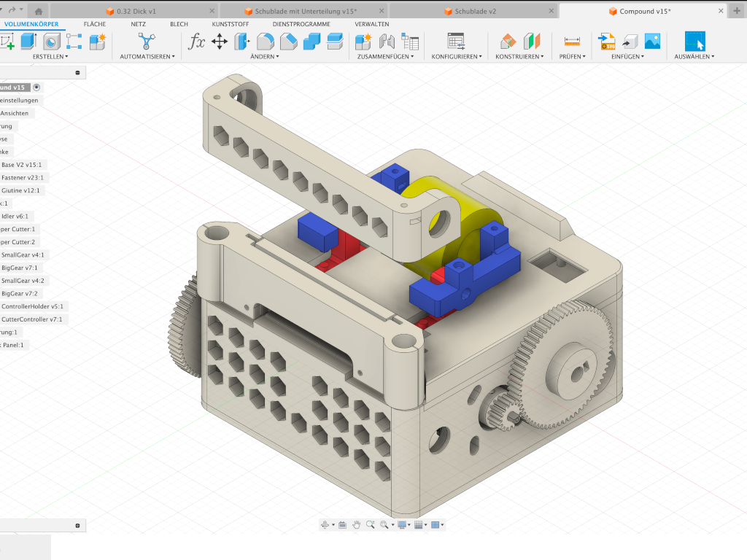The width and height of the screenshot is (747, 560).
Task: Switch to the NETZ tab
Action: click(138, 24)
